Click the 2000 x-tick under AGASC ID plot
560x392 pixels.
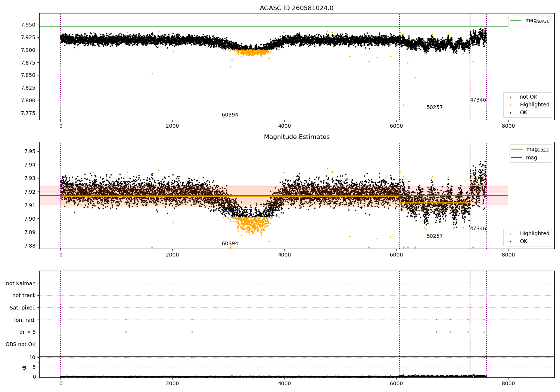click(x=172, y=126)
